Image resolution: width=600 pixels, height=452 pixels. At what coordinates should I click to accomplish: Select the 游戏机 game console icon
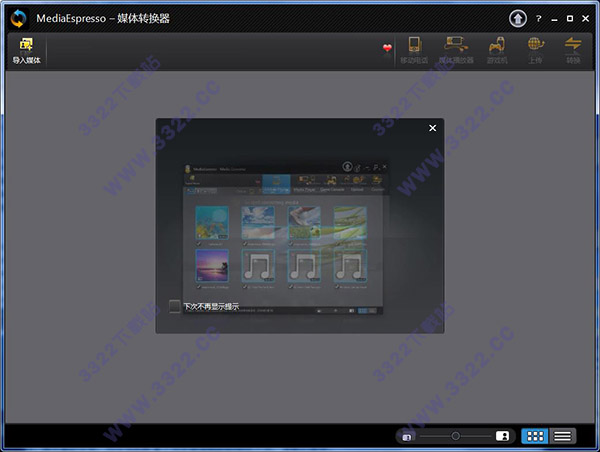coord(497,50)
